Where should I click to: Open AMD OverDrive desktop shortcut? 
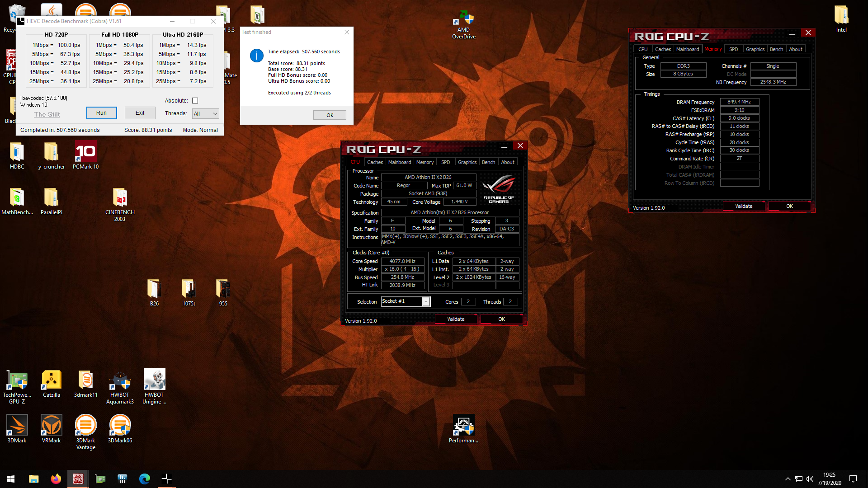pos(463,25)
